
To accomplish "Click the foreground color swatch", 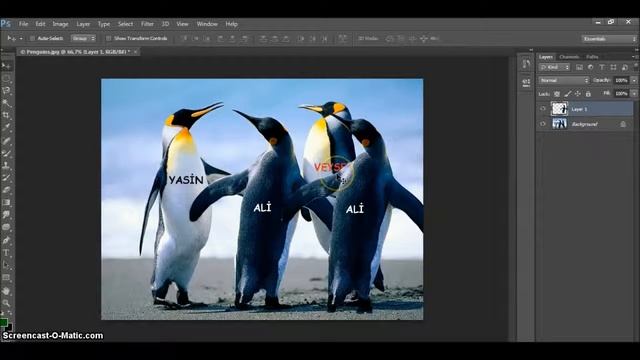I will point(4,323).
